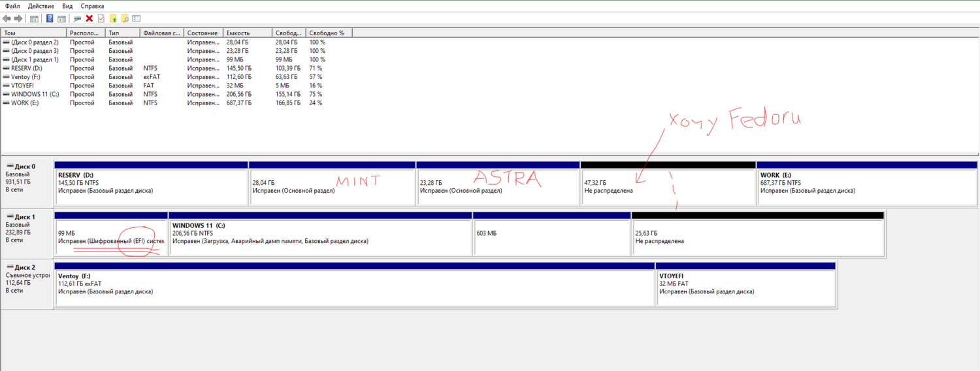
Task: Click the Диск 0 931,51 ГБ label panel
Action: coord(27,184)
